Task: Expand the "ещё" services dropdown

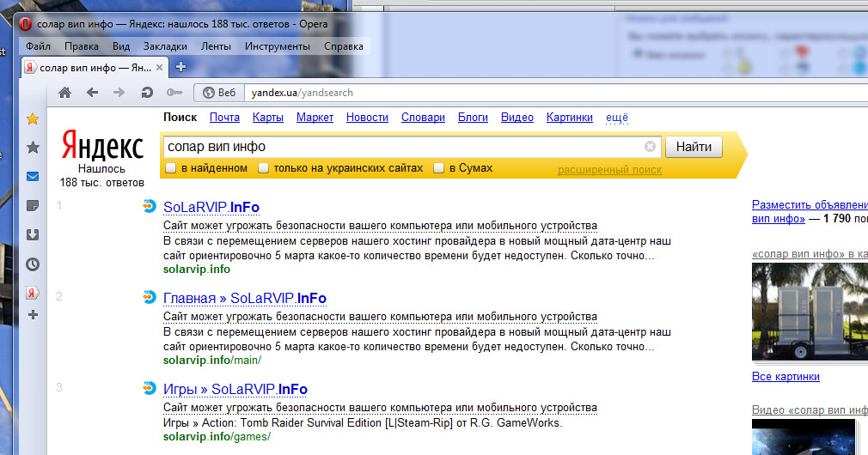Action: point(617,118)
